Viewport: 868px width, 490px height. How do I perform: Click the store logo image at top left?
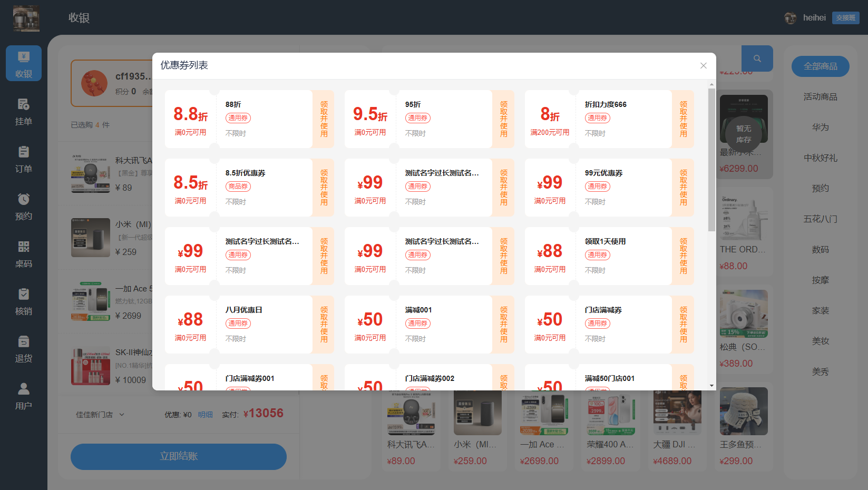(x=26, y=18)
